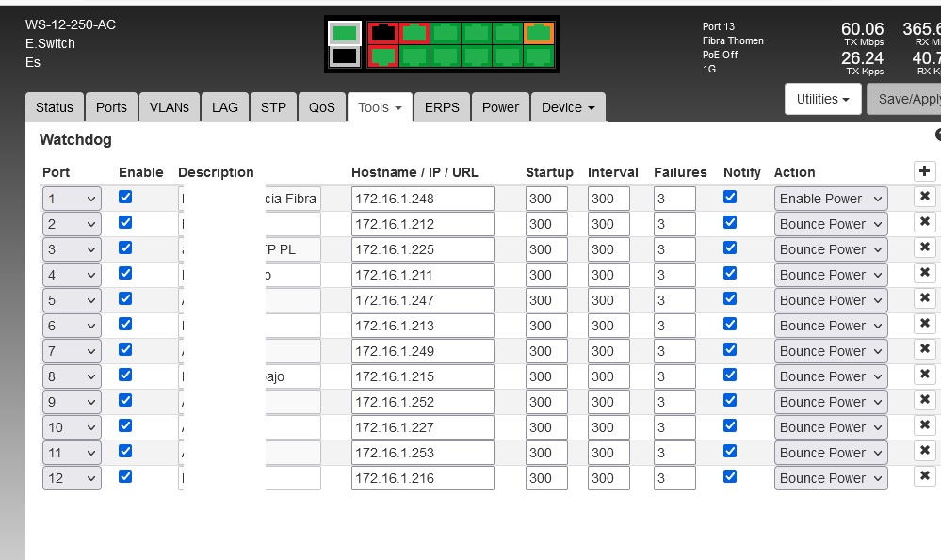Select the orange-highlighted switch port icon
This screenshot has width=941, height=560.
coord(538,33)
